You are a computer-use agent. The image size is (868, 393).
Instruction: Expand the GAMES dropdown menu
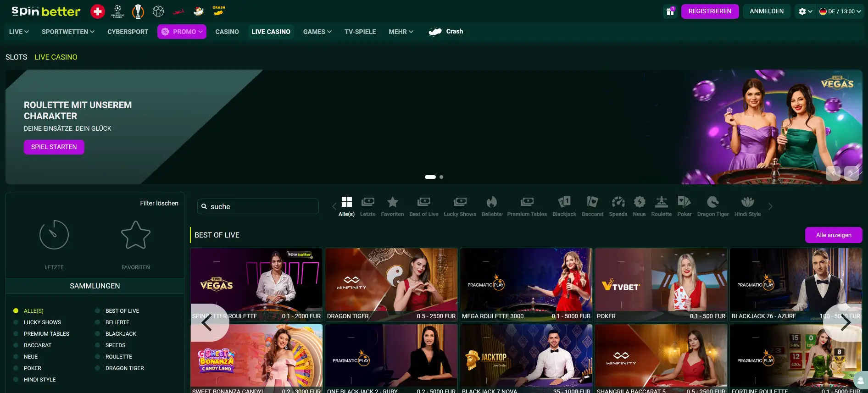(317, 32)
